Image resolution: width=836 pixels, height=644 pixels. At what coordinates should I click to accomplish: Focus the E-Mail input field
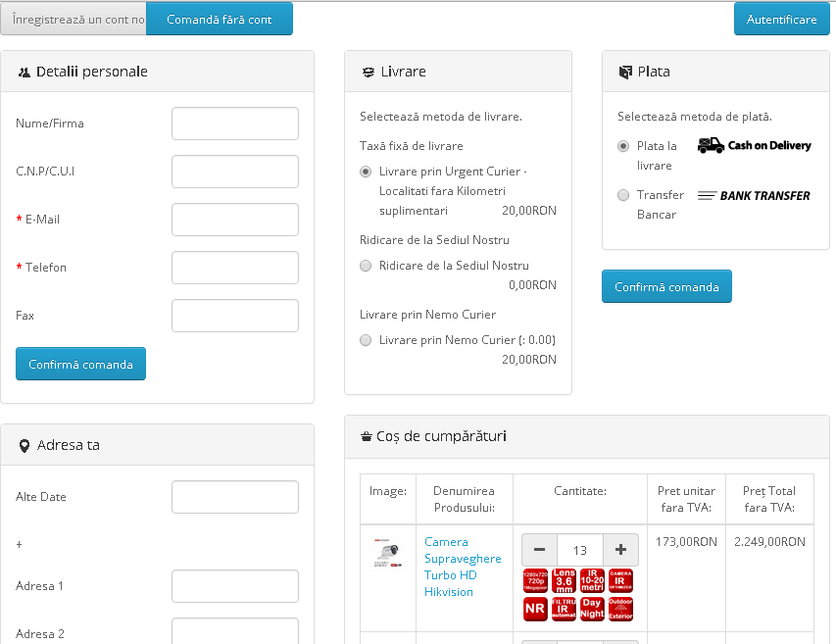coord(235,220)
